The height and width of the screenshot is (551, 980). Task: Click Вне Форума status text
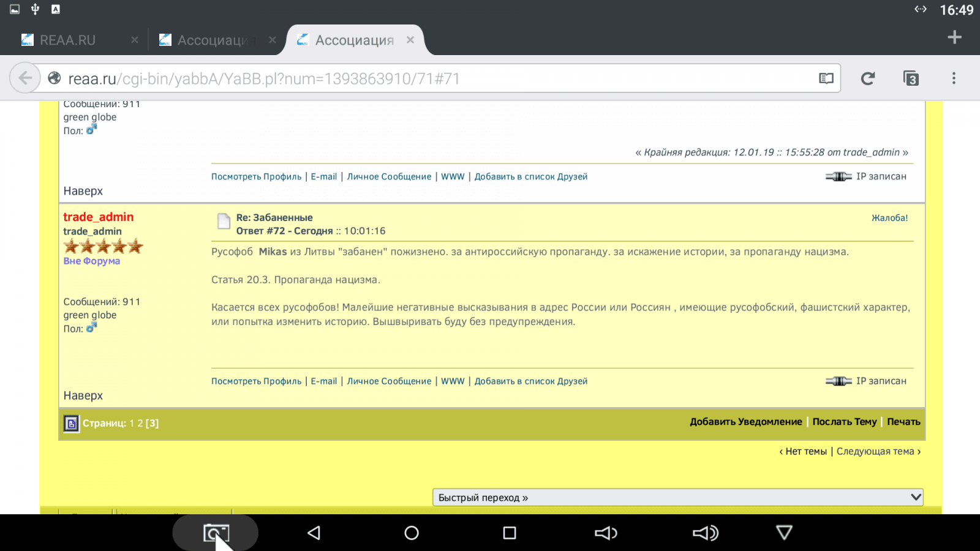tap(91, 261)
